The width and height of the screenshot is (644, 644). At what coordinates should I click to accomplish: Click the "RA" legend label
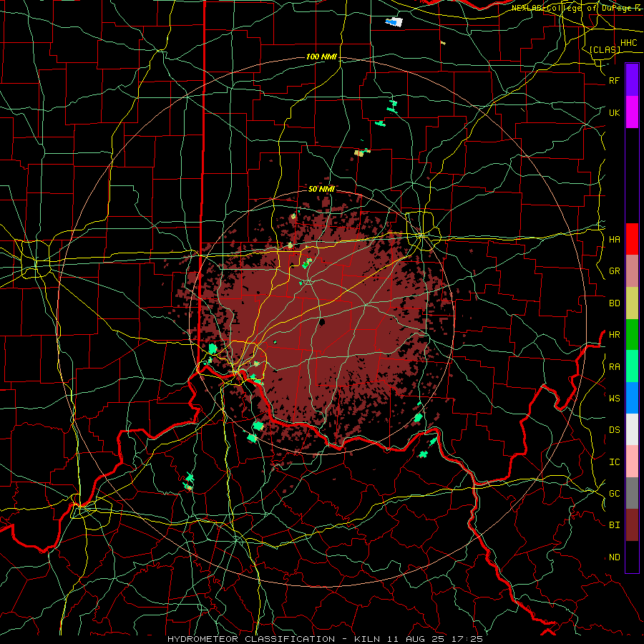click(615, 367)
